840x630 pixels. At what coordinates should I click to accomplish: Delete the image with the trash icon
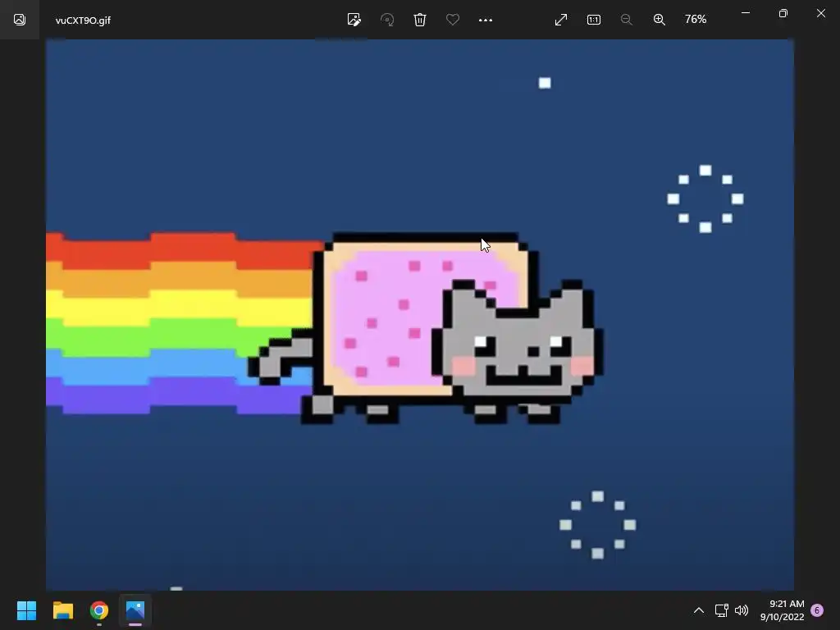click(420, 20)
